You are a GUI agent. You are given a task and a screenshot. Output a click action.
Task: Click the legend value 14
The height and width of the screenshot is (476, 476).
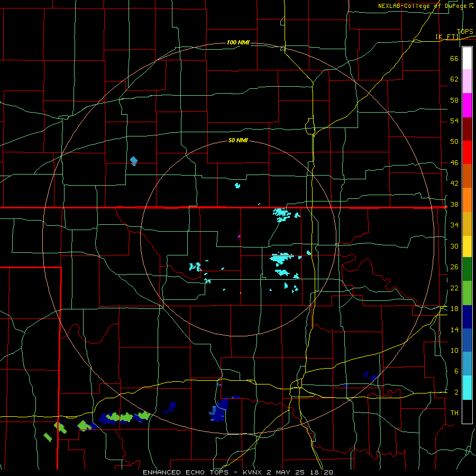click(x=454, y=329)
